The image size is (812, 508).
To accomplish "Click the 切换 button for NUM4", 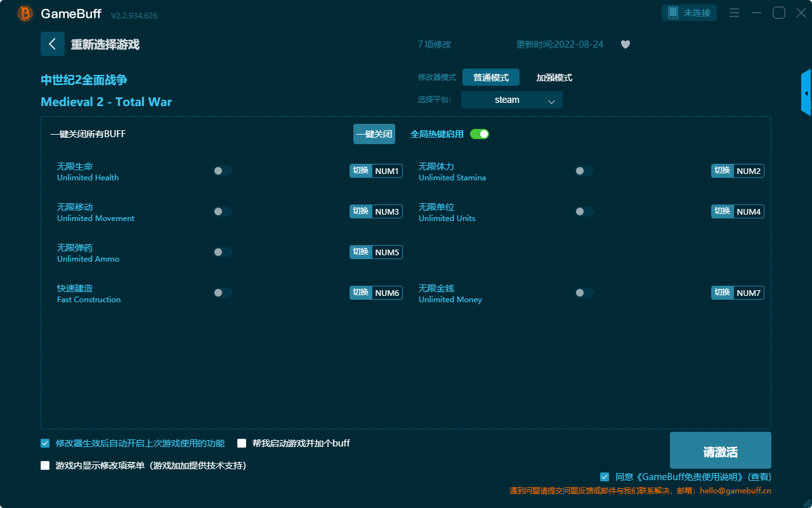I will (x=723, y=211).
